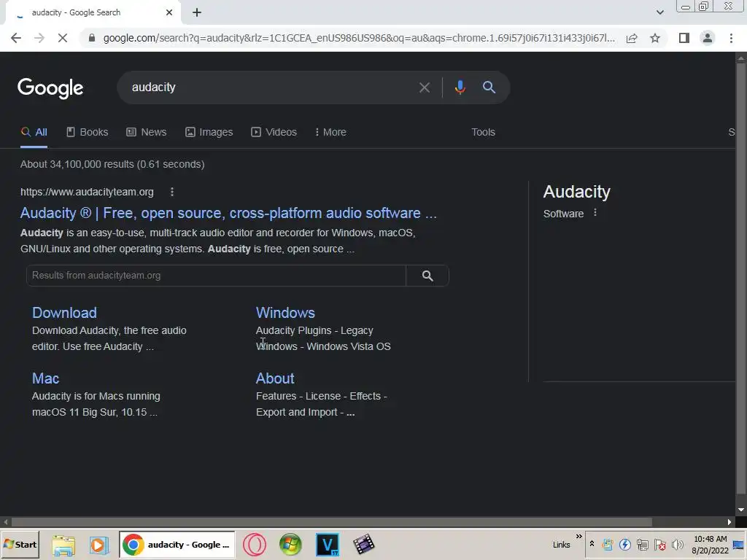Click the horizontal scrollbar thumb

pyautogui.click(x=332, y=522)
